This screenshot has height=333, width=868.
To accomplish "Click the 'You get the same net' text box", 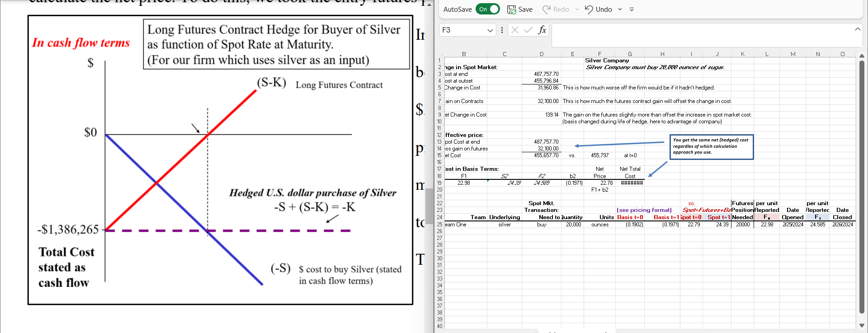I will (712, 147).
